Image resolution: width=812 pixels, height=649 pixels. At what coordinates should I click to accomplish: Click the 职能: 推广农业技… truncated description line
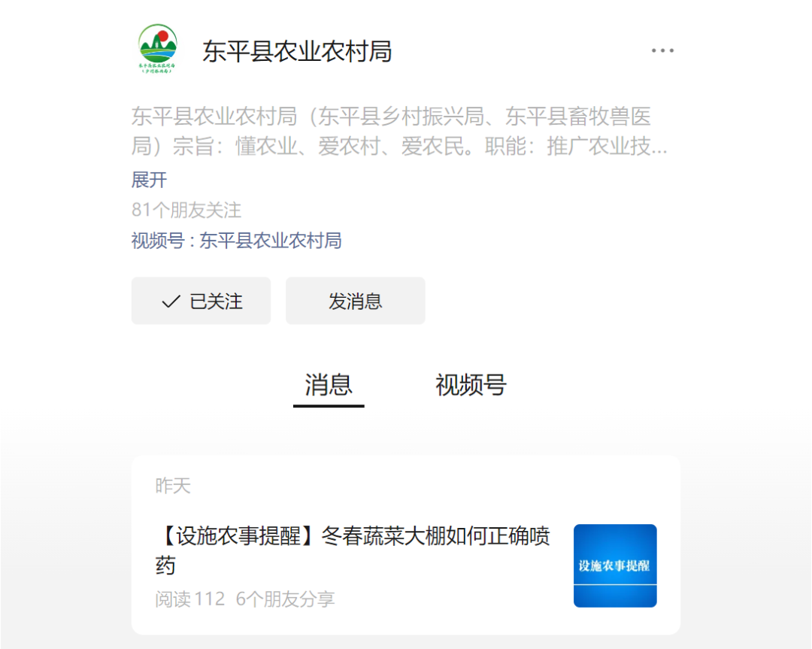(x=576, y=147)
